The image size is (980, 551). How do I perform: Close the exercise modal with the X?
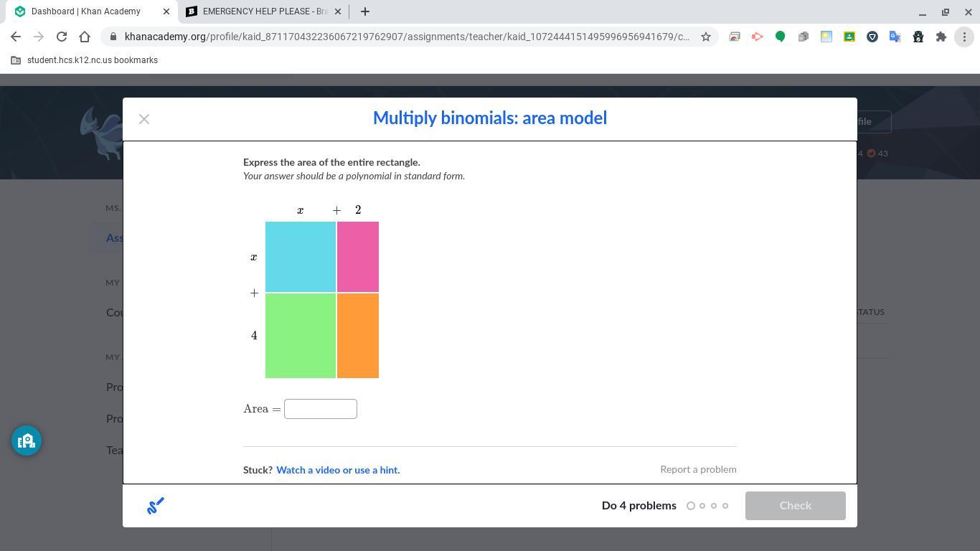click(x=144, y=119)
